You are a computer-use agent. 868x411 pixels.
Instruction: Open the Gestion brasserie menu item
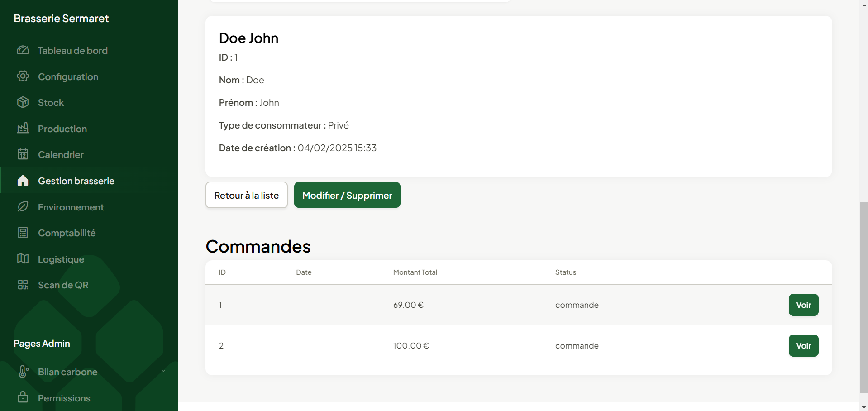pos(76,181)
